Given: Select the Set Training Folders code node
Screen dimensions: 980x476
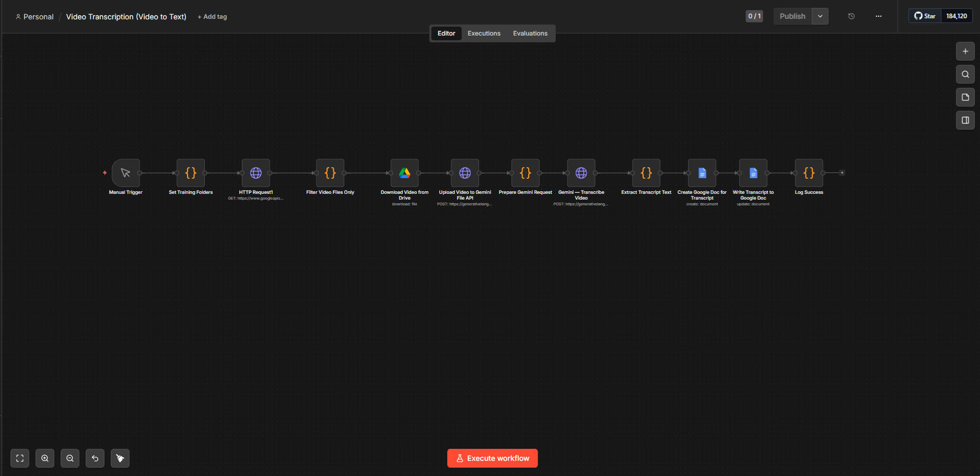Looking at the screenshot, I should [191, 173].
